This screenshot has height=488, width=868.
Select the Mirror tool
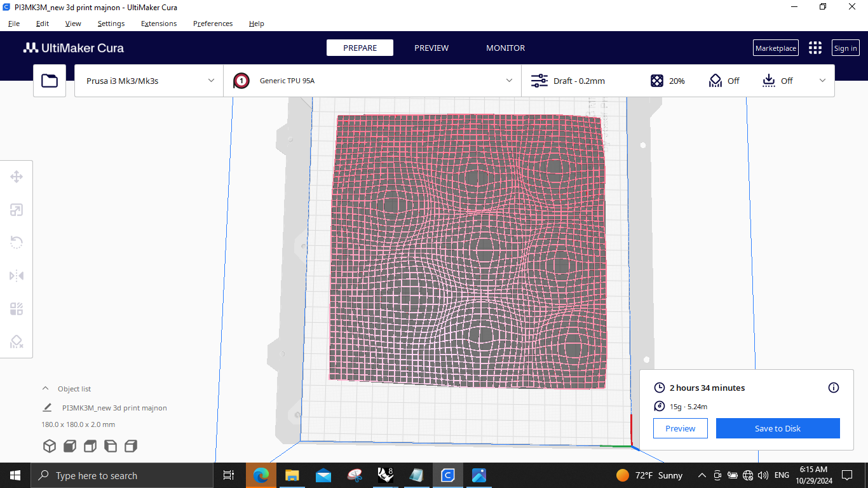pos(17,276)
